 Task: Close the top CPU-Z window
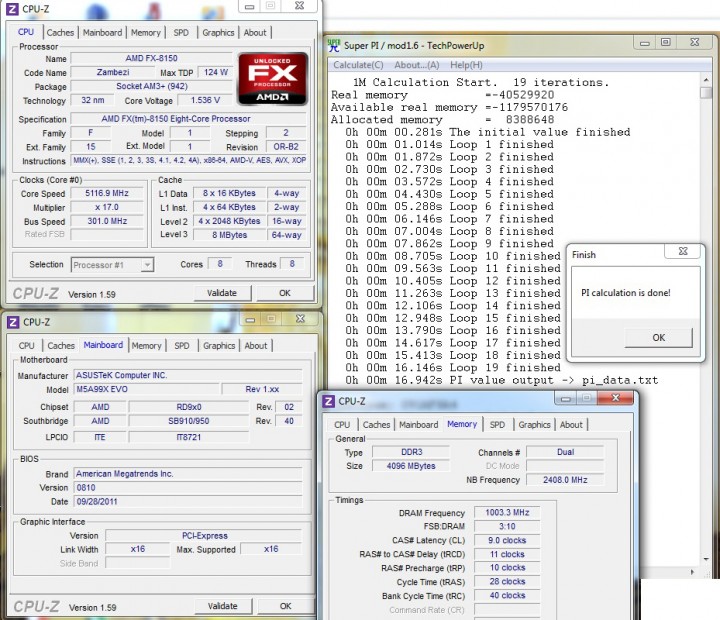coord(299,6)
